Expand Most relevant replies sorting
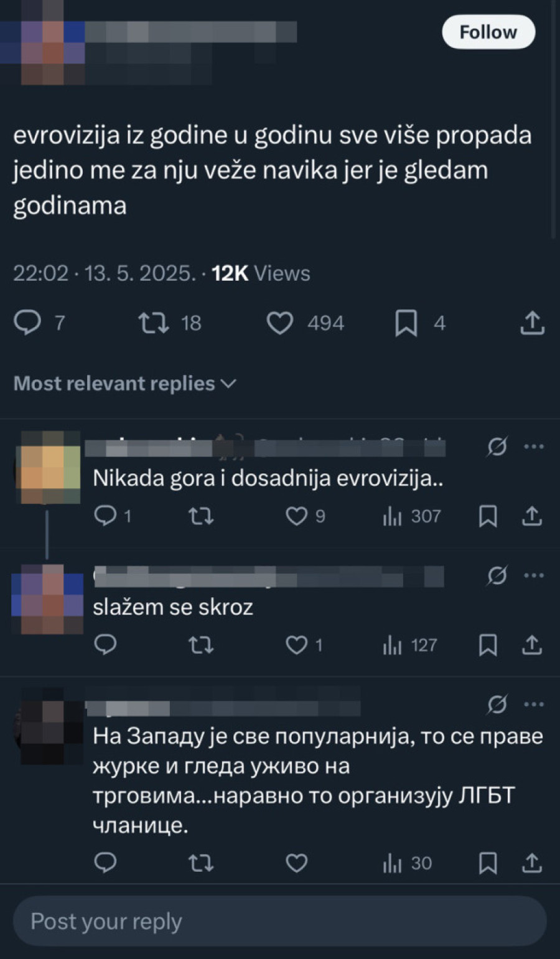The height and width of the screenshot is (959, 560). pyautogui.click(x=125, y=384)
